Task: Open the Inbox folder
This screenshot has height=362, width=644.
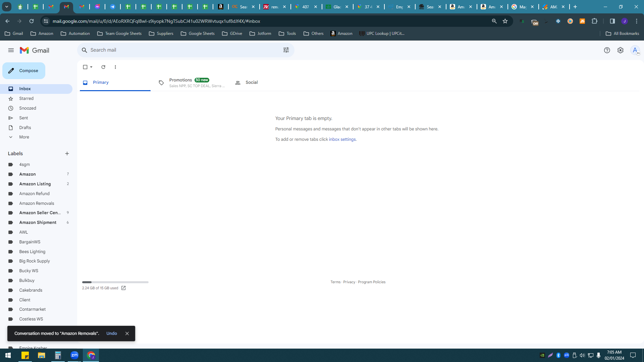Action: pyautogui.click(x=36, y=89)
